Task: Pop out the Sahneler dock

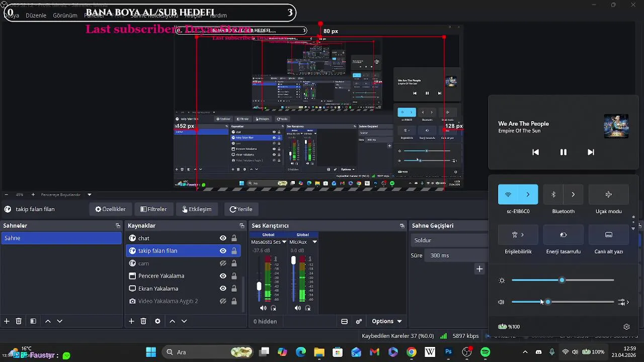Action: click(118, 226)
